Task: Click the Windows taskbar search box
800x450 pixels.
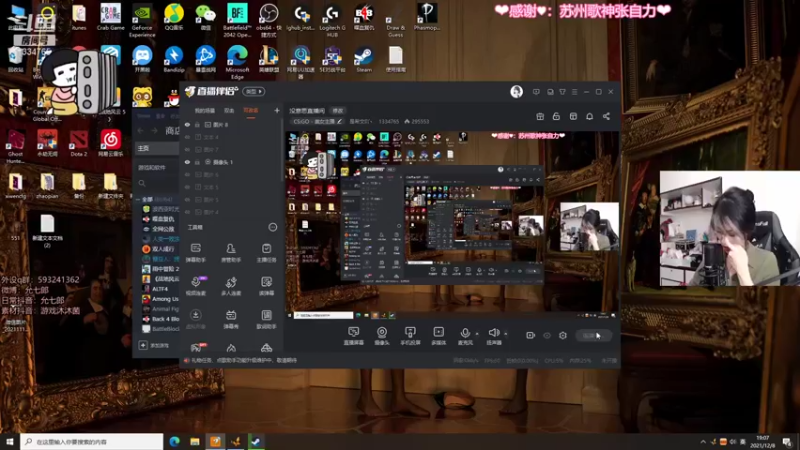Action: click(92, 441)
